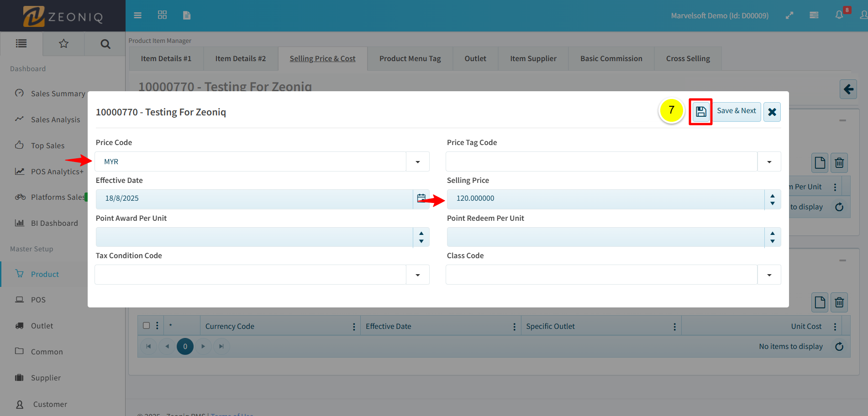
Task: Click the save disk icon in the dialog
Action: click(x=701, y=112)
